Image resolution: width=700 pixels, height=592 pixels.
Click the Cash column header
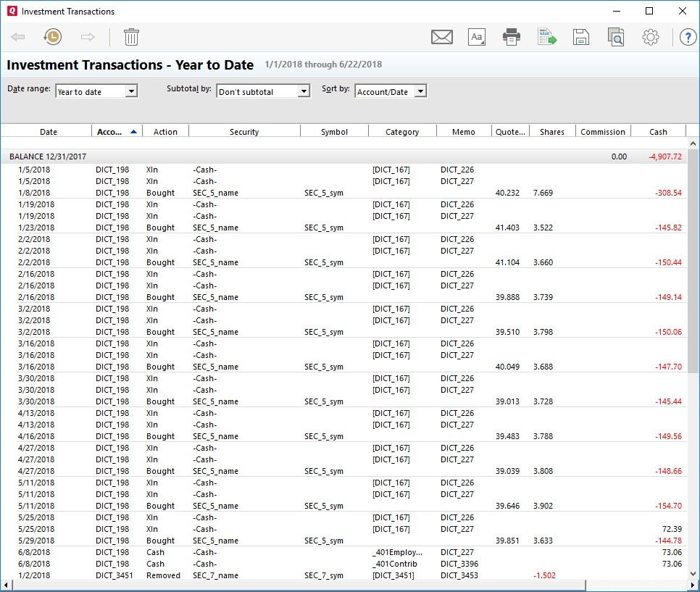click(x=658, y=132)
